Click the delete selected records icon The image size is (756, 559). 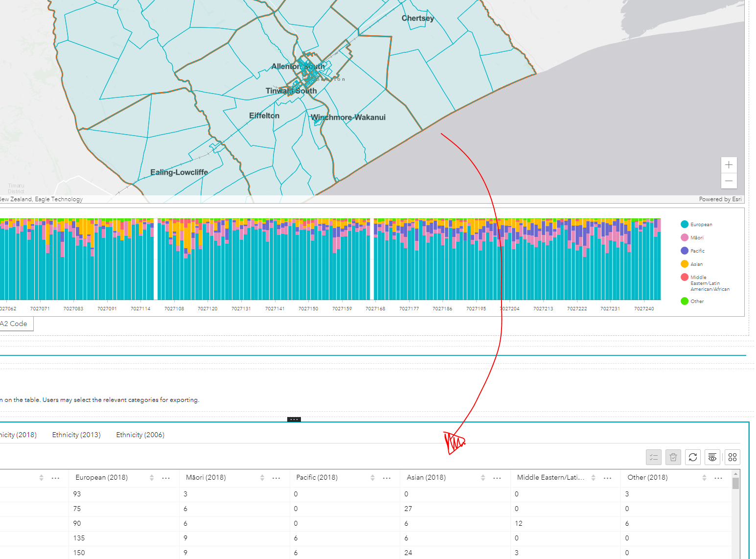pyautogui.click(x=673, y=457)
